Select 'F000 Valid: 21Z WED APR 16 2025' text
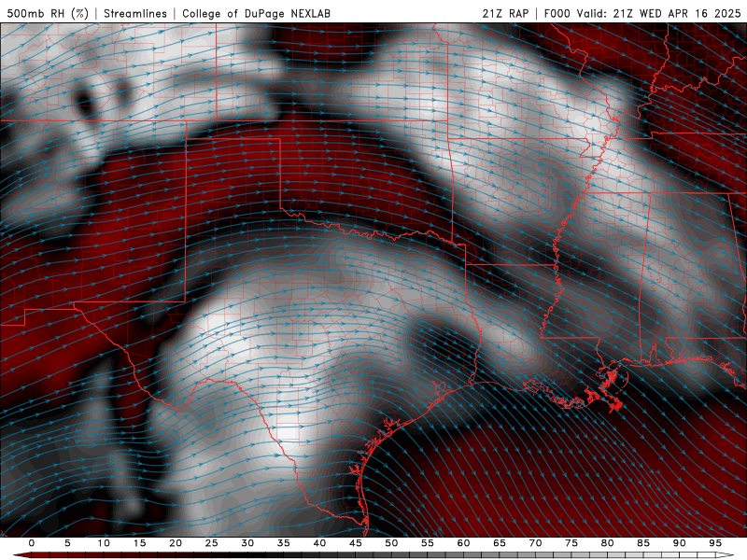The width and height of the screenshot is (747, 560). (642, 13)
